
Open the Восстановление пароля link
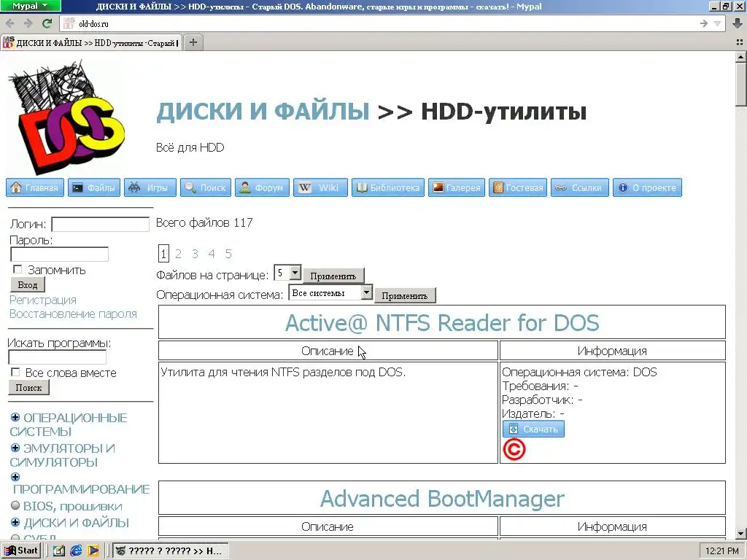tap(73, 314)
